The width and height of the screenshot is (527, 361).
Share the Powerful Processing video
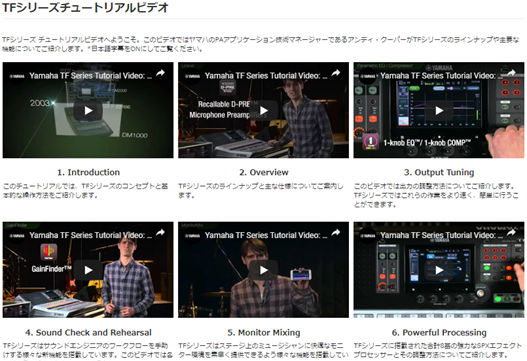click(511, 233)
